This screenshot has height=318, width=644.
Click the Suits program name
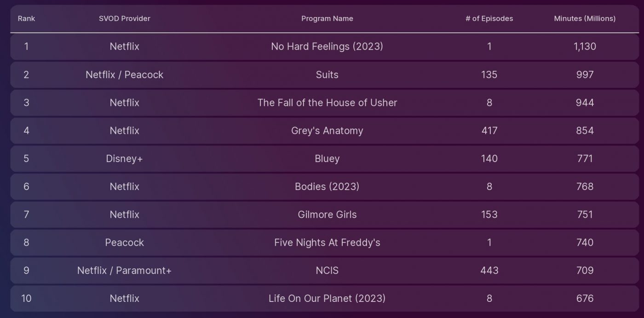pos(327,75)
